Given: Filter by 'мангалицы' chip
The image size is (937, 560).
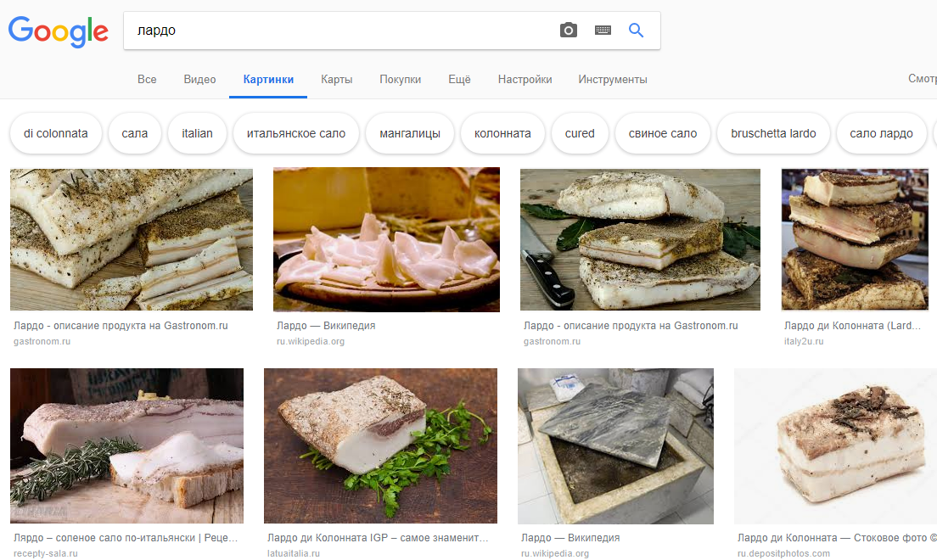Looking at the screenshot, I should pos(410,133).
